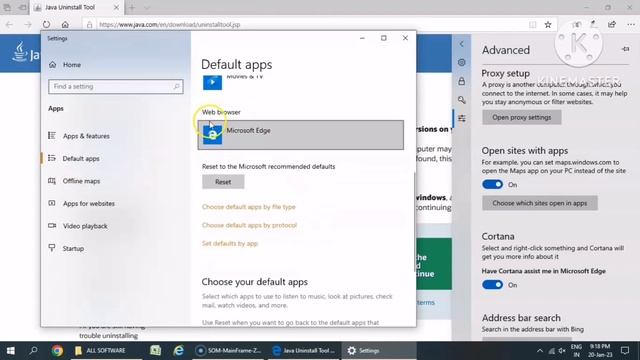
Task: Open the Edge tab preview chevron
Action: pos(147,7)
